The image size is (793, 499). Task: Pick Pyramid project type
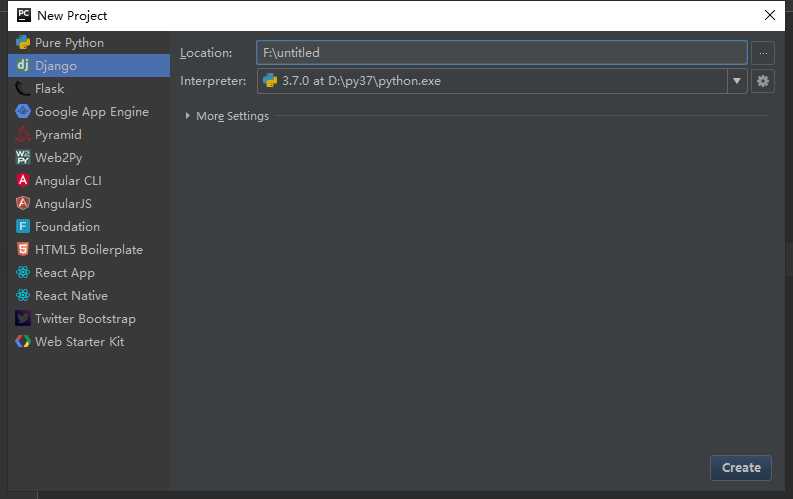(x=89, y=134)
